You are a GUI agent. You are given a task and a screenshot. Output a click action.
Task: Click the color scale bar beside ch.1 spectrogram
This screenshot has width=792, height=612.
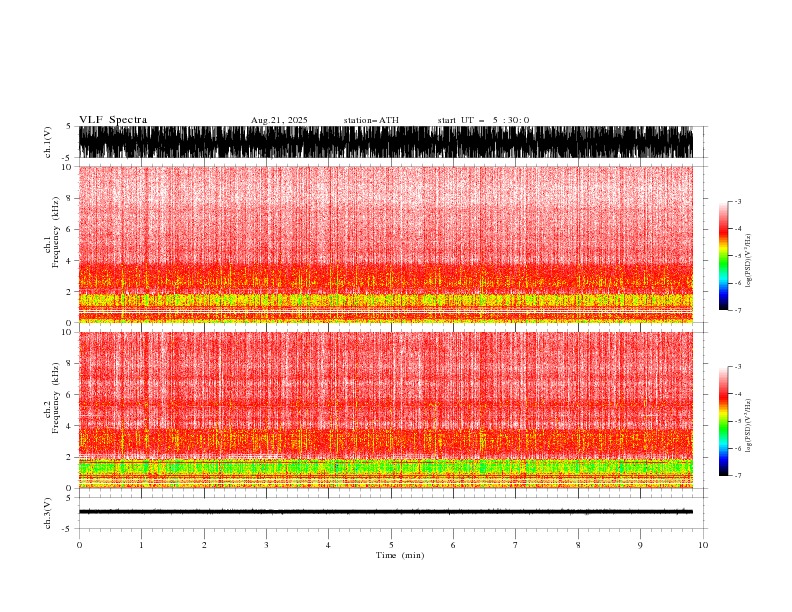pyautogui.click(x=723, y=256)
